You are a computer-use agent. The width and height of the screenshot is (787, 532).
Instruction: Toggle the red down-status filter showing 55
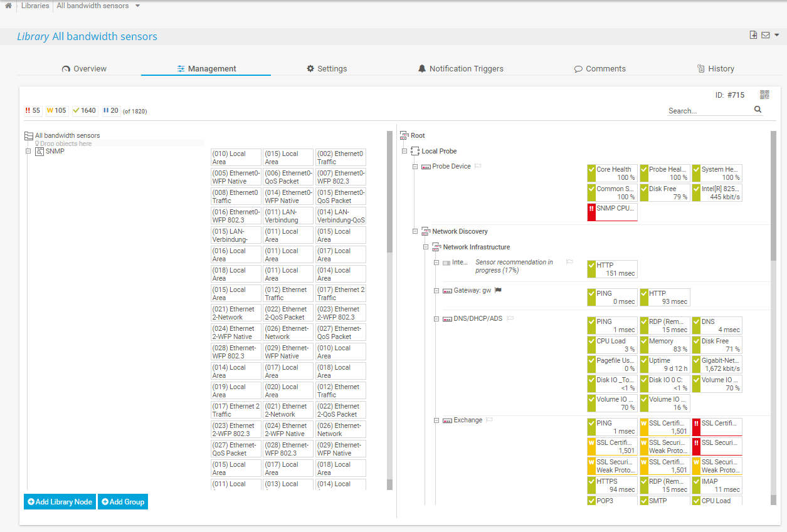[33, 111]
